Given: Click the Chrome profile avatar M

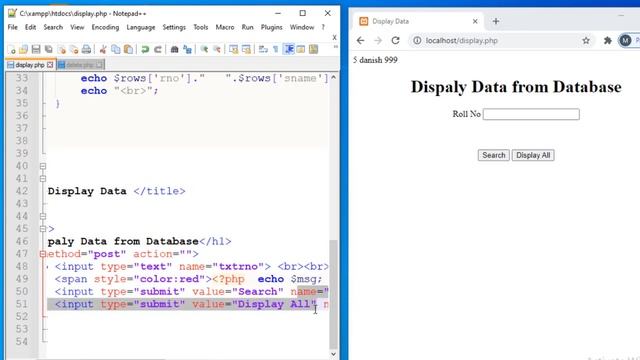Looking at the screenshot, I should click(625, 40).
